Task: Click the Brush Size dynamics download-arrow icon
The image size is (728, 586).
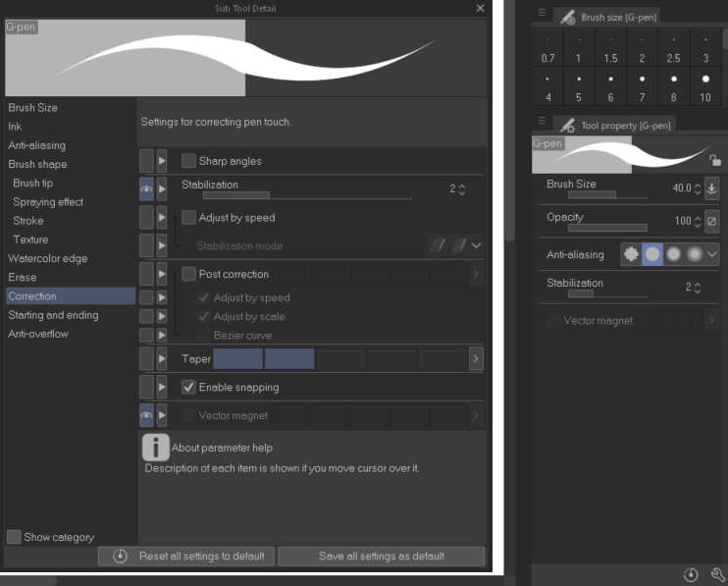Action: coord(711,188)
